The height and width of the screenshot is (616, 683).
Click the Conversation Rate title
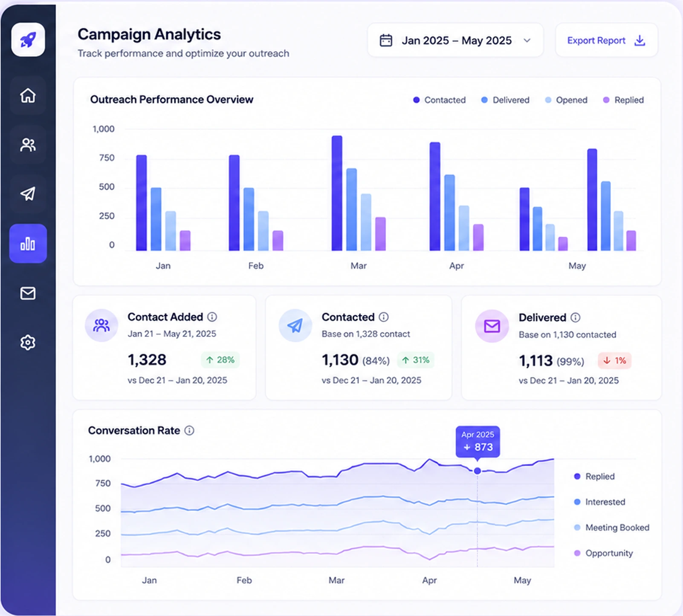134,430
